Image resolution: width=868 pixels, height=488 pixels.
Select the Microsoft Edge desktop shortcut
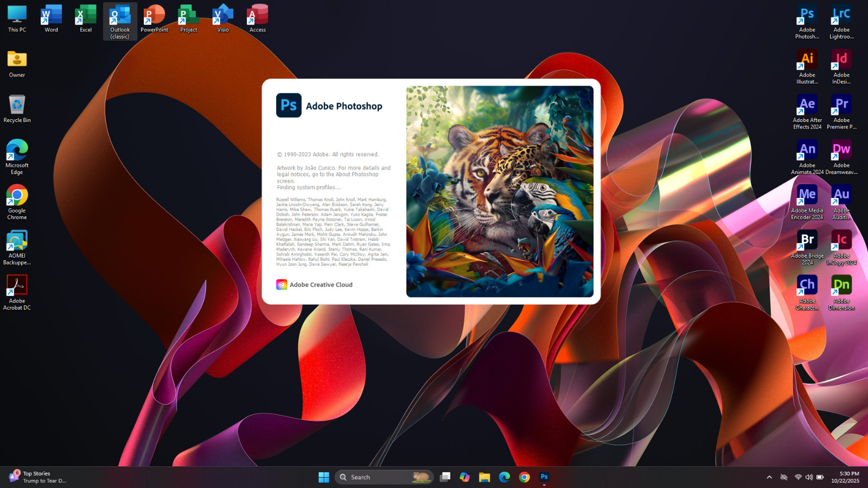click(x=17, y=157)
